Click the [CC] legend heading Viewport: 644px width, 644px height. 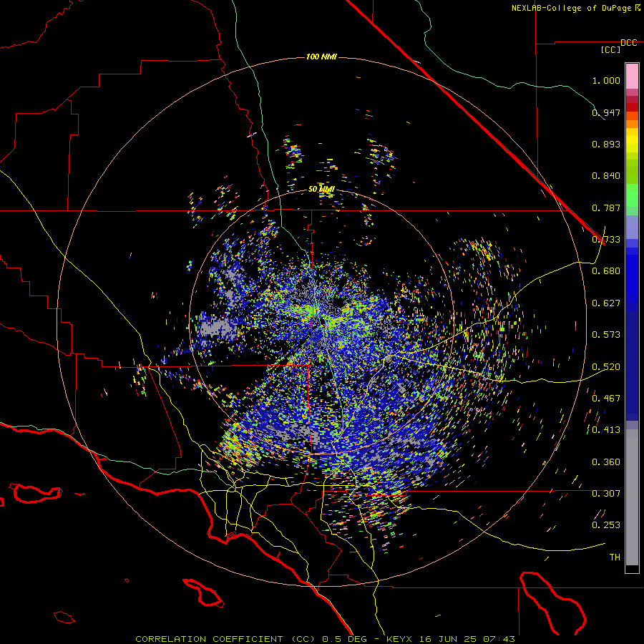coord(610,49)
